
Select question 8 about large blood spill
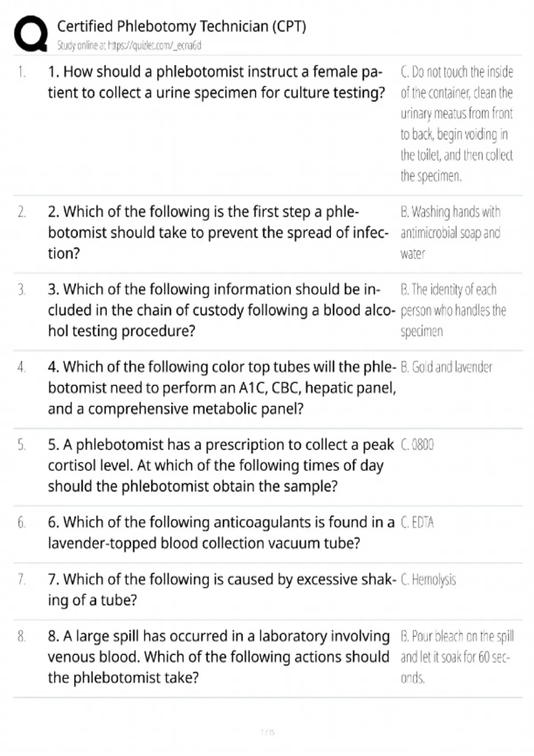click(x=218, y=656)
